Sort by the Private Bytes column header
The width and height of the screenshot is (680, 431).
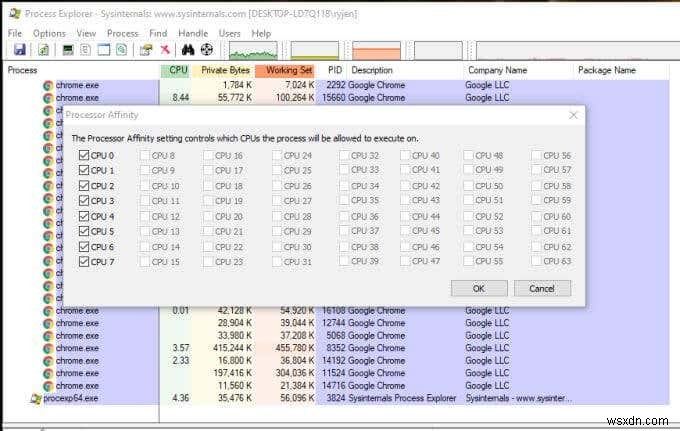pyautogui.click(x=223, y=70)
